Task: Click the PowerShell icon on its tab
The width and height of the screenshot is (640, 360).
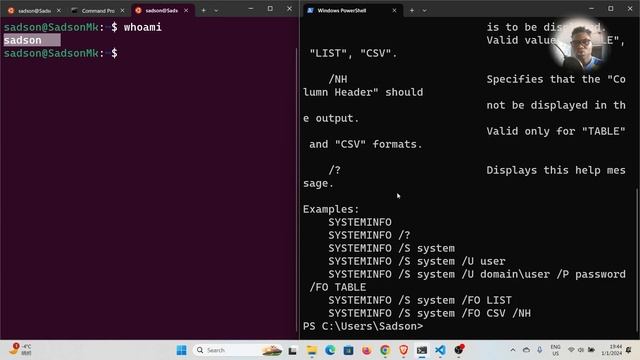Action: coord(311,11)
